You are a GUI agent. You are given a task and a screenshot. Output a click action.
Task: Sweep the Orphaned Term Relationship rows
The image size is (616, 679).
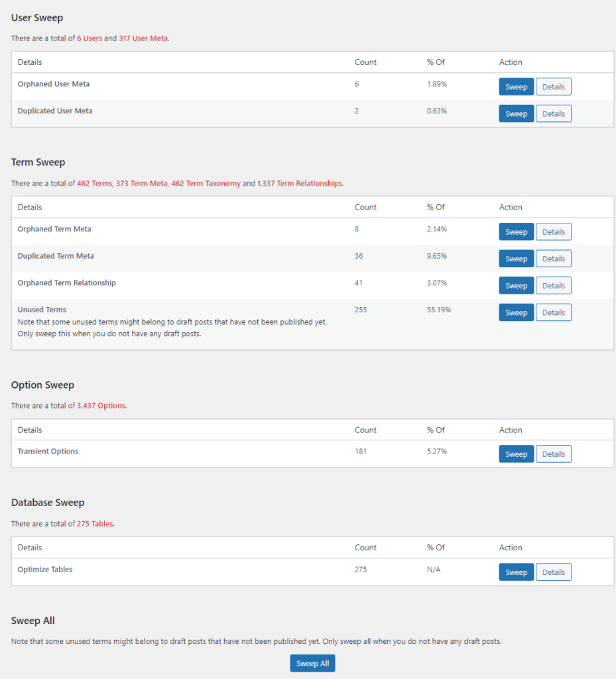[x=516, y=285]
